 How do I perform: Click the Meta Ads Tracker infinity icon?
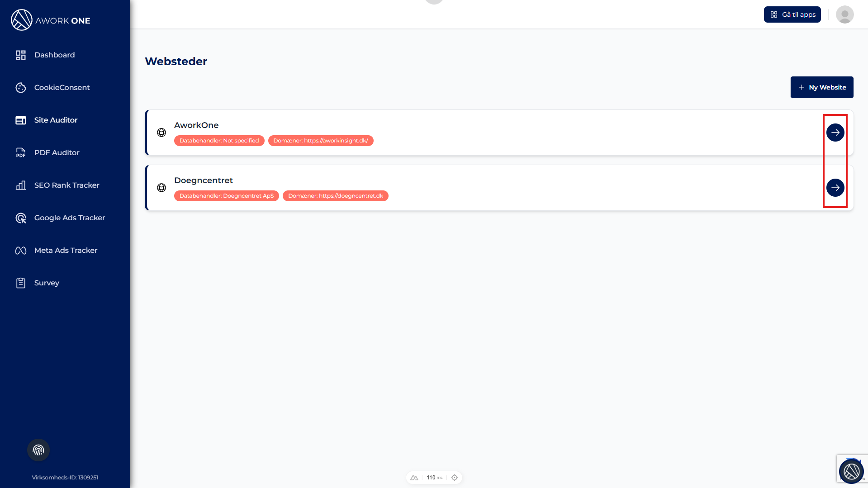tap(21, 250)
